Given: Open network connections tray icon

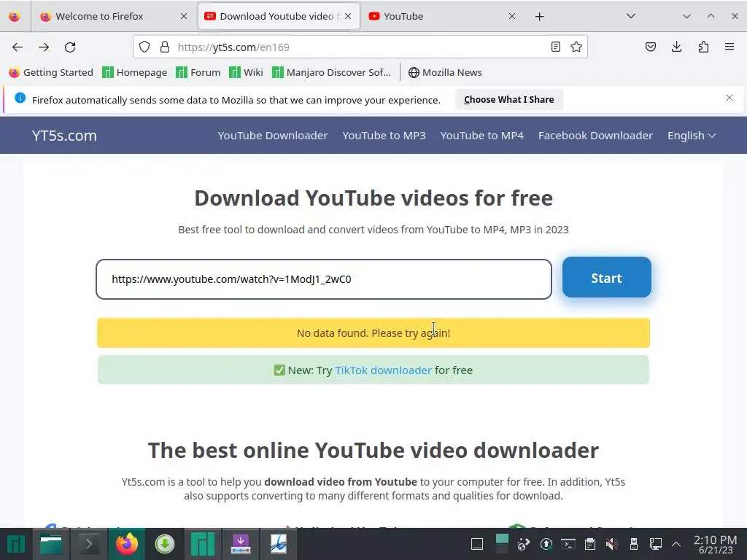Looking at the screenshot, I should (x=656, y=544).
